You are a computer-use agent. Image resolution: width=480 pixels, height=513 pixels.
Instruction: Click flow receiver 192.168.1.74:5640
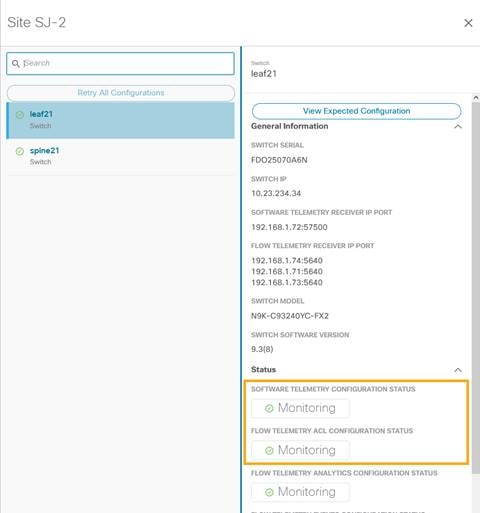287,260
